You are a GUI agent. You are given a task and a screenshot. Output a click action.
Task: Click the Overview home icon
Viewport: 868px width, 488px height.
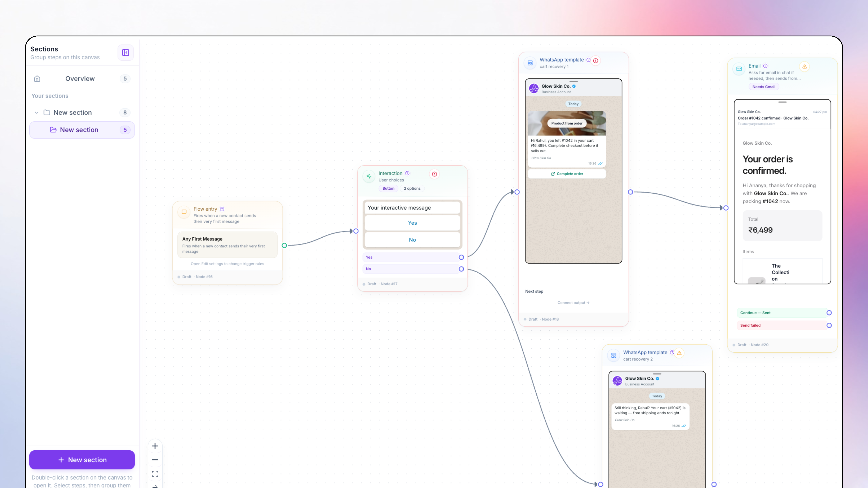pyautogui.click(x=37, y=79)
